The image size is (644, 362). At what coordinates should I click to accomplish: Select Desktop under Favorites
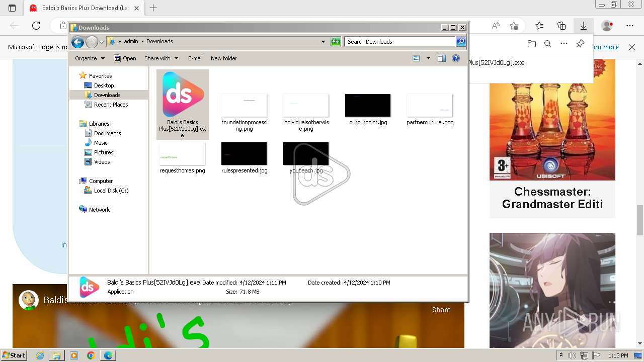tap(104, 85)
